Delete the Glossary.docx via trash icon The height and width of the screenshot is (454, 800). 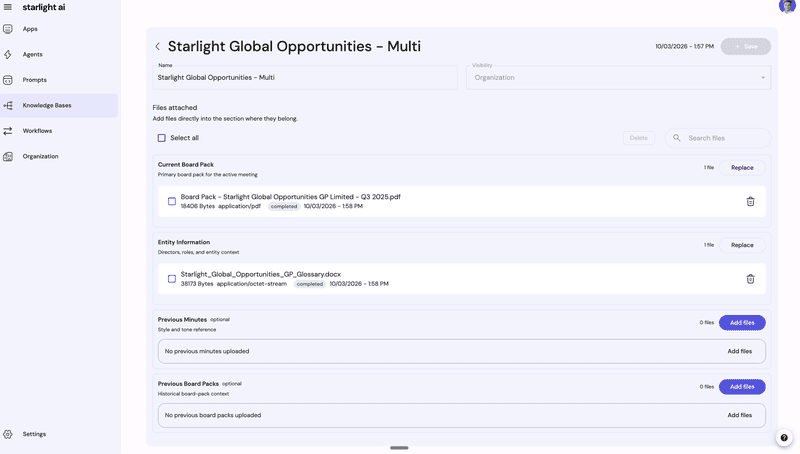[x=750, y=279]
